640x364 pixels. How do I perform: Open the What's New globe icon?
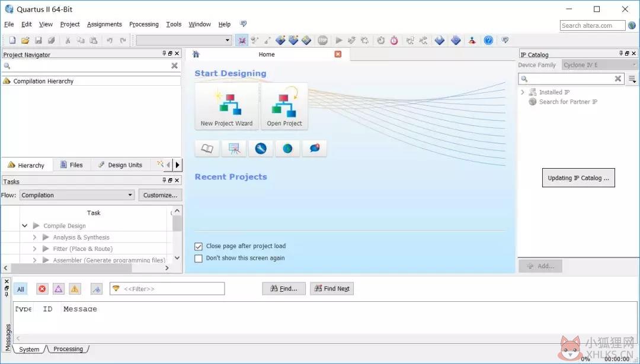(288, 149)
